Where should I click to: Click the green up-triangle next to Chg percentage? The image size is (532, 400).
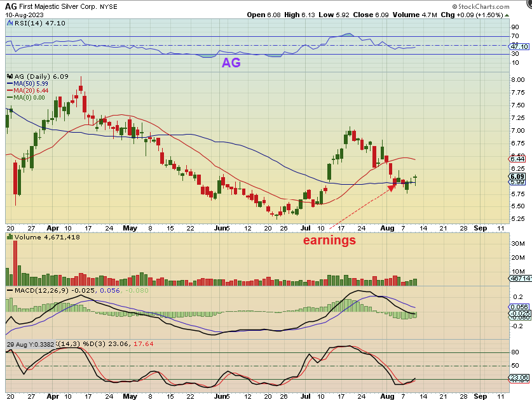507,15
